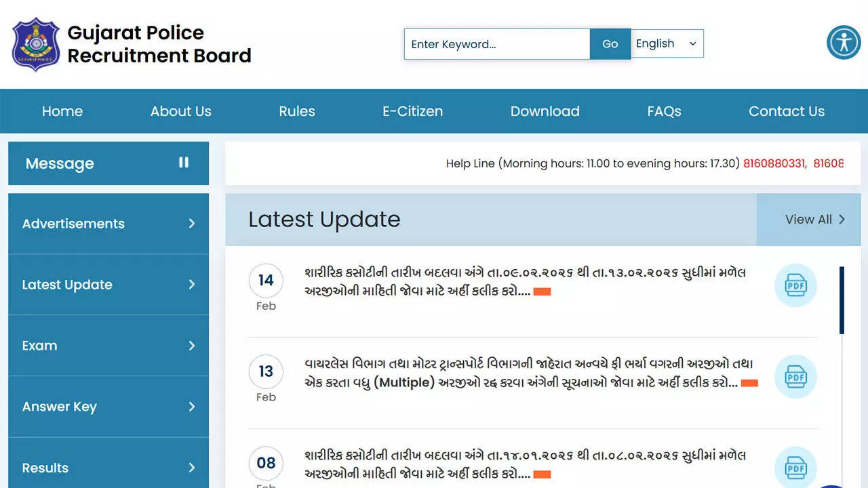Pause the Message ticker

[x=184, y=163]
